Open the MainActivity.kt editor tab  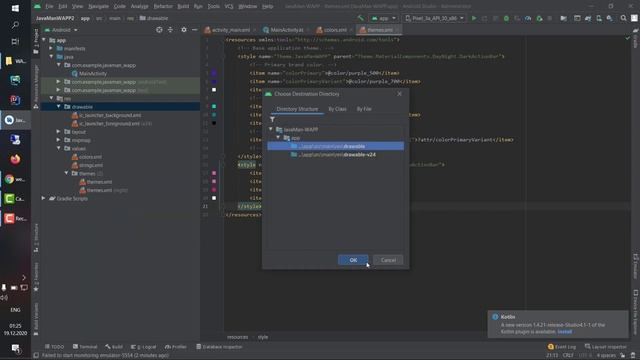click(287, 30)
